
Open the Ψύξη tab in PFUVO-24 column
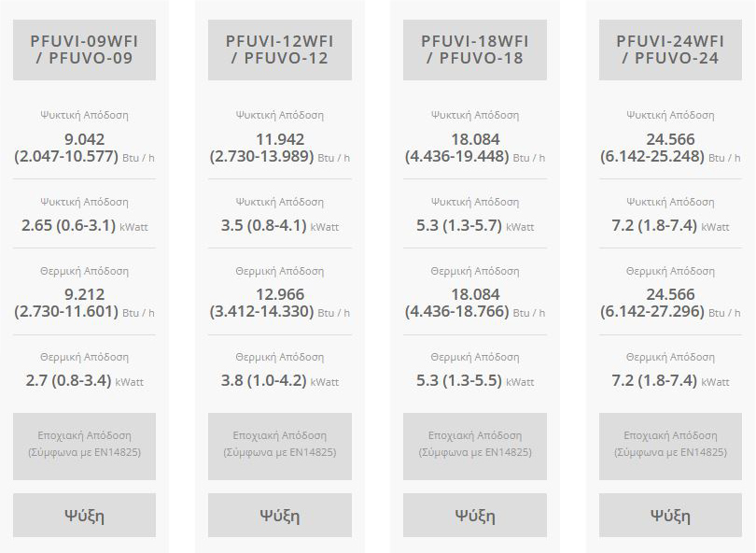670,516
